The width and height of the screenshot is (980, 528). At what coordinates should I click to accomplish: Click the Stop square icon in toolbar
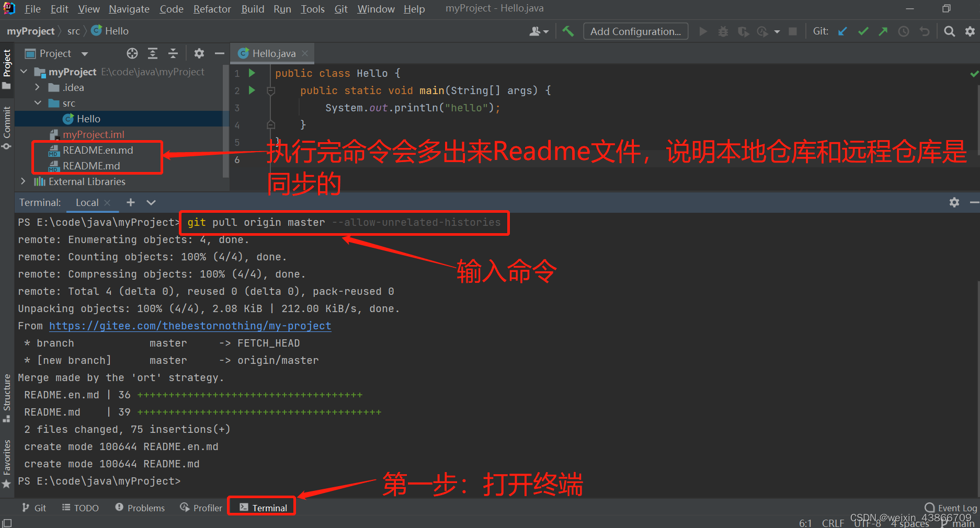[793, 31]
